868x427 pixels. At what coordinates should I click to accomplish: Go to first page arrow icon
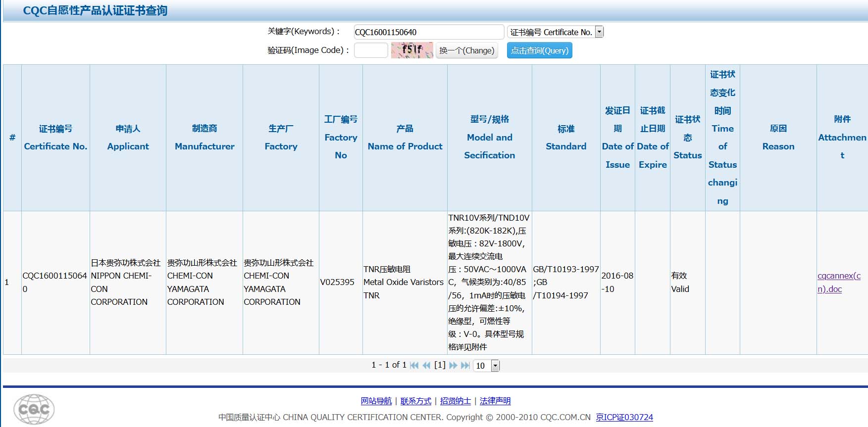click(414, 366)
